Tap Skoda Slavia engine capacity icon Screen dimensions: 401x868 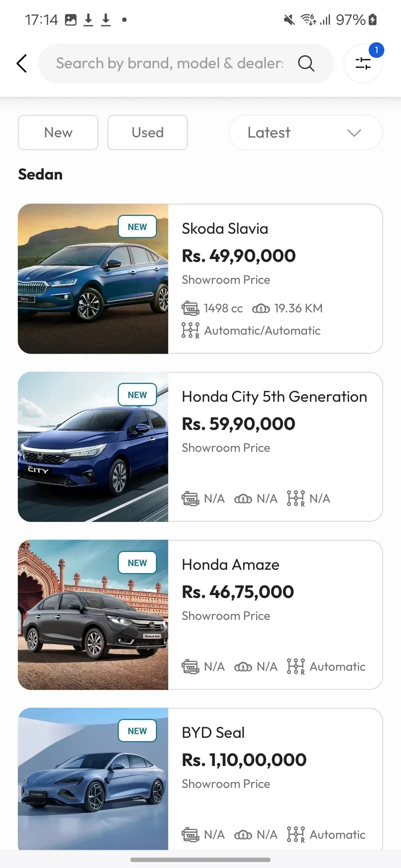pyautogui.click(x=190, y=308)
